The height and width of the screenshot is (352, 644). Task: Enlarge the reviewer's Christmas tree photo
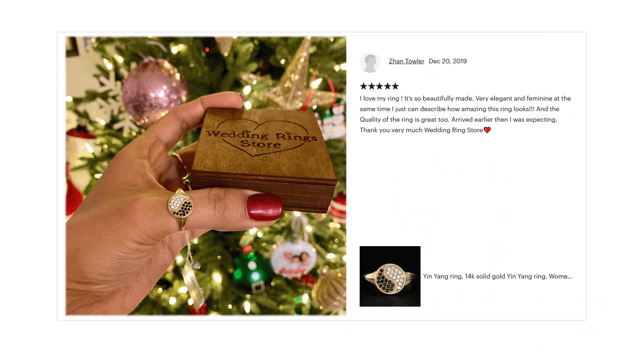click(x=206, y=176)
